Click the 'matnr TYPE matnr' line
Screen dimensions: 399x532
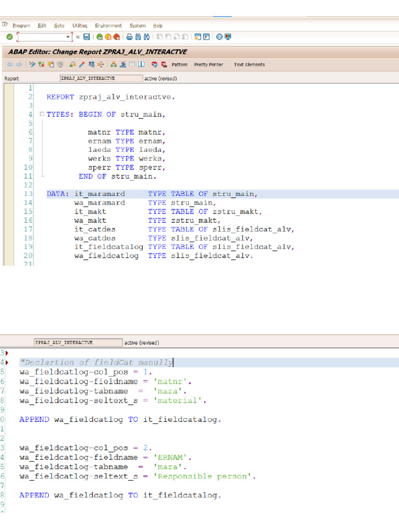127,132
